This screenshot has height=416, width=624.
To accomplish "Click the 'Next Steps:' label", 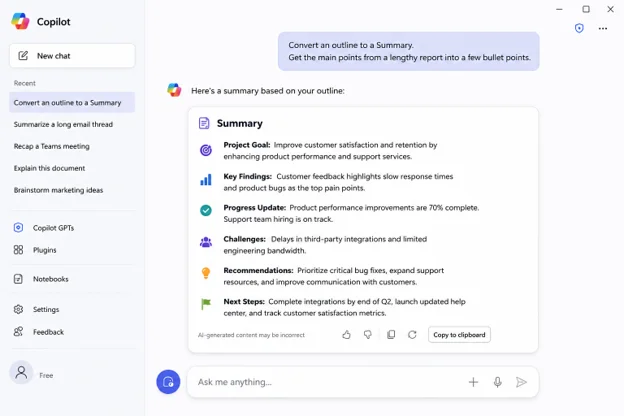I will click(244, 302).
